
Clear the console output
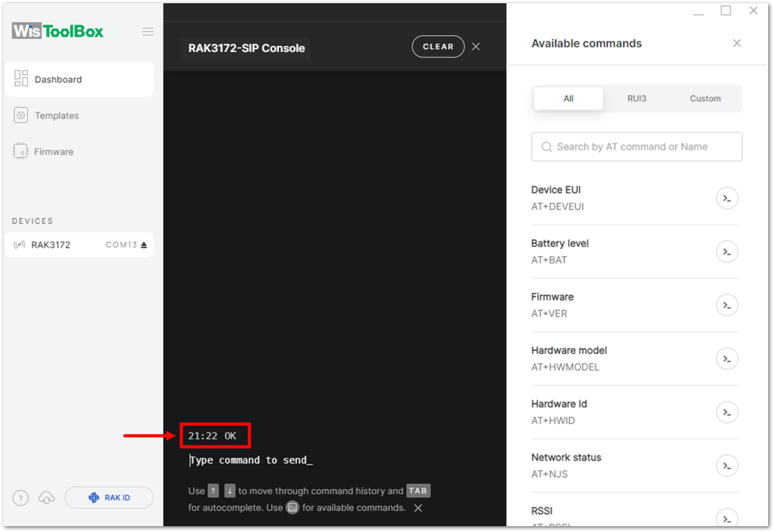[x=438, y=47]
